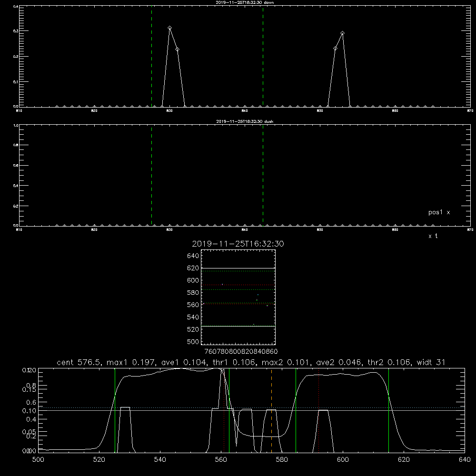Viewport: 476px width, 476px height.
Task: Click the dusk plot title '2019-11-25T16:32:30 dusk'
Action: (x=245, y=121)
